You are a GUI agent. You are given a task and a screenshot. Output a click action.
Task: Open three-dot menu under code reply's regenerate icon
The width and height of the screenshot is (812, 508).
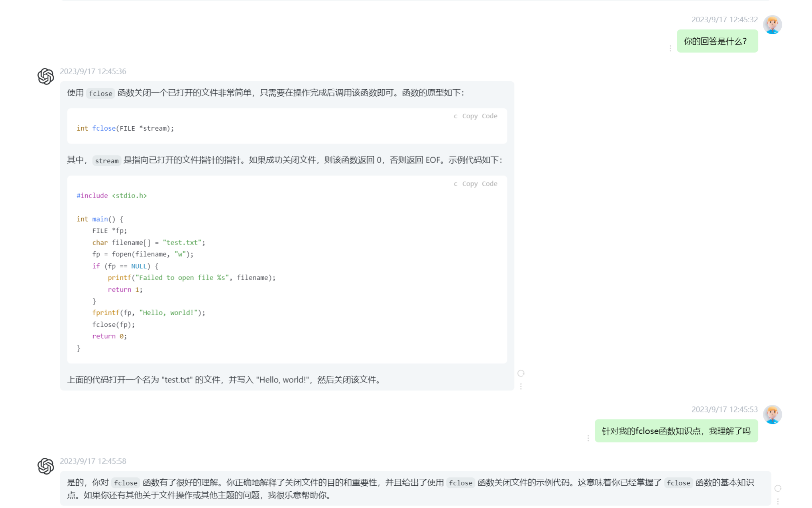[x=521, y=386]
